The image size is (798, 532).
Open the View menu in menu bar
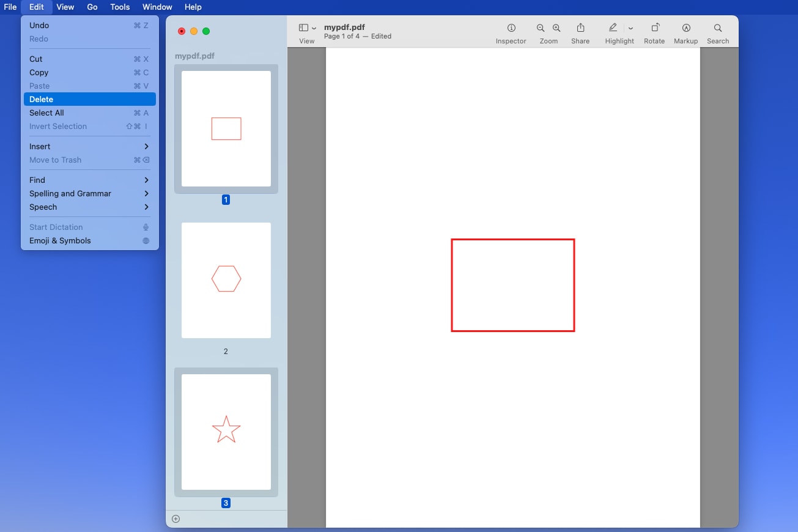pyautogui.click(x=65, y=7)
